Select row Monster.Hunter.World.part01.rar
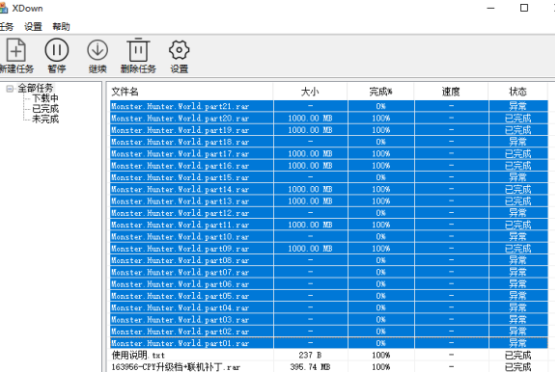The width and height of the screenshot is (555, 386). pos(329,343)
